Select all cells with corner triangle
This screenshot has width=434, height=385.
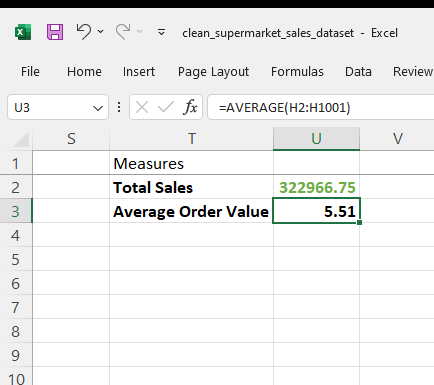[21, 139]
